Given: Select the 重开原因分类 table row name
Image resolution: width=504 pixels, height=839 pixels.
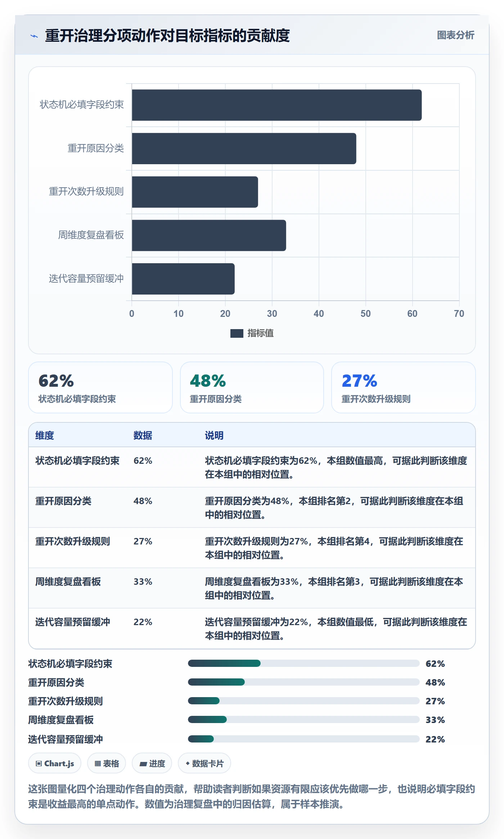Looking at the screenshot, I should (63, 501).
